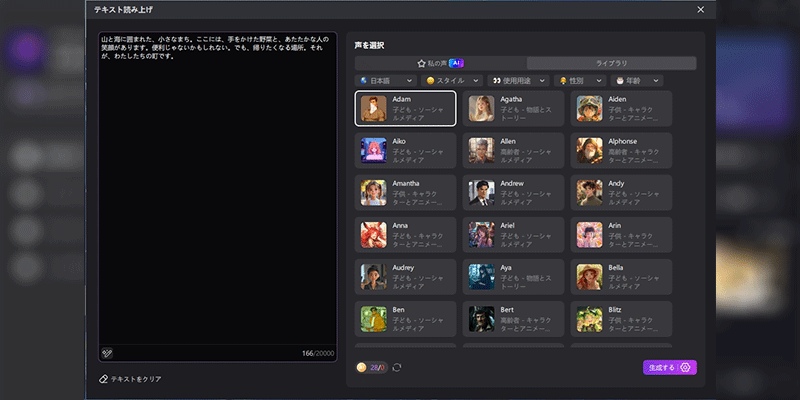Click the gold credit coin icon
The height and width of the screenshot is (400, 800).
tap(361, 367)
